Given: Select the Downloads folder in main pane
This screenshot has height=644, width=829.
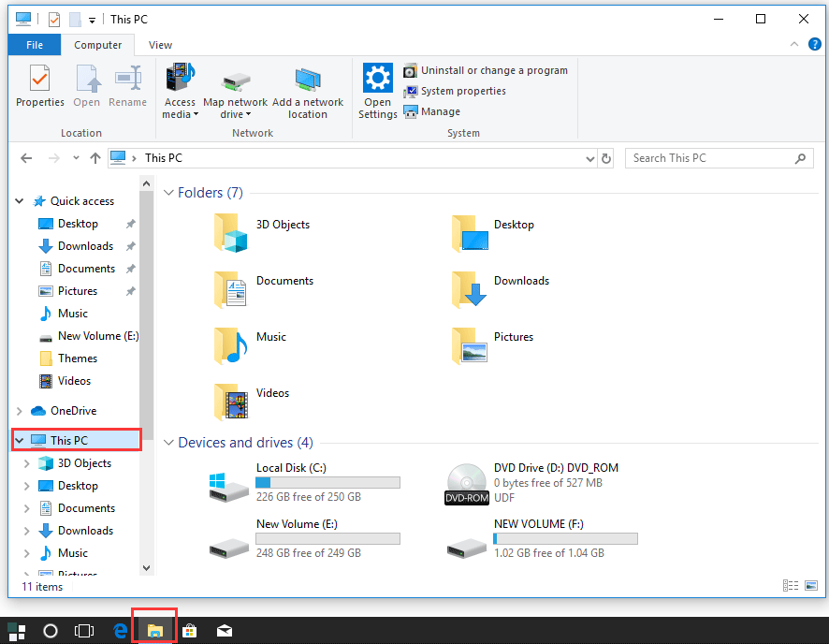Looking at the screenshot, I should 501,288.
